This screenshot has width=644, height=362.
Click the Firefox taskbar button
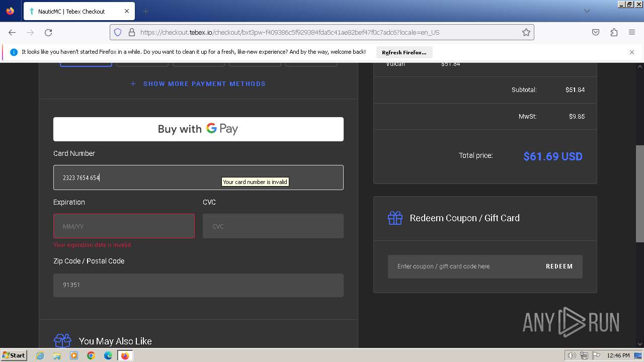point(125,355)
